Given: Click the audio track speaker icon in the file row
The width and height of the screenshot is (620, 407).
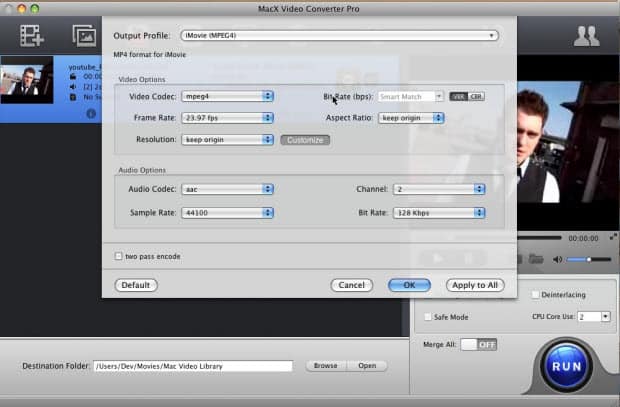Looking at the screenshot, I should click(73, 87).
